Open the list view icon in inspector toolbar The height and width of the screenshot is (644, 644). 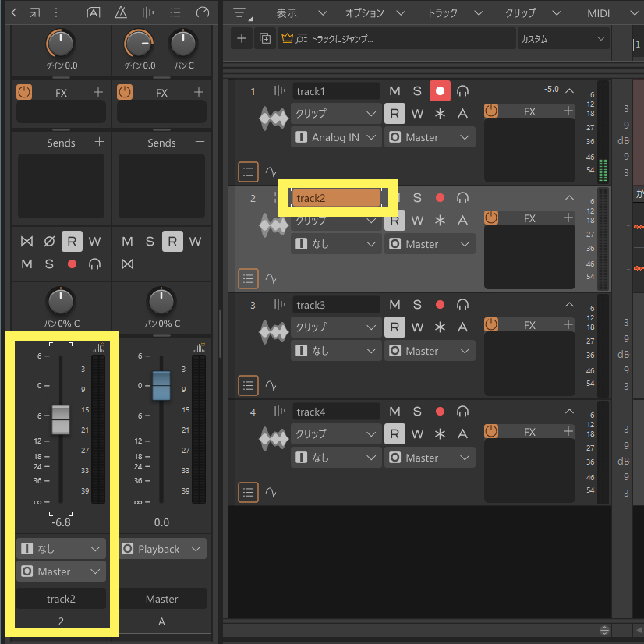click(175, 12)
